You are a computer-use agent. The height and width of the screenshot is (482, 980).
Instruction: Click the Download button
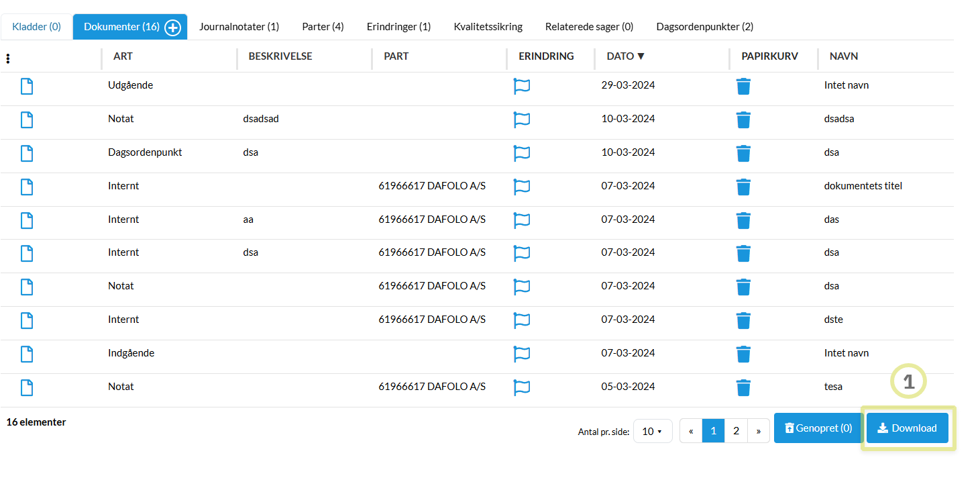[x=907, y=428]
